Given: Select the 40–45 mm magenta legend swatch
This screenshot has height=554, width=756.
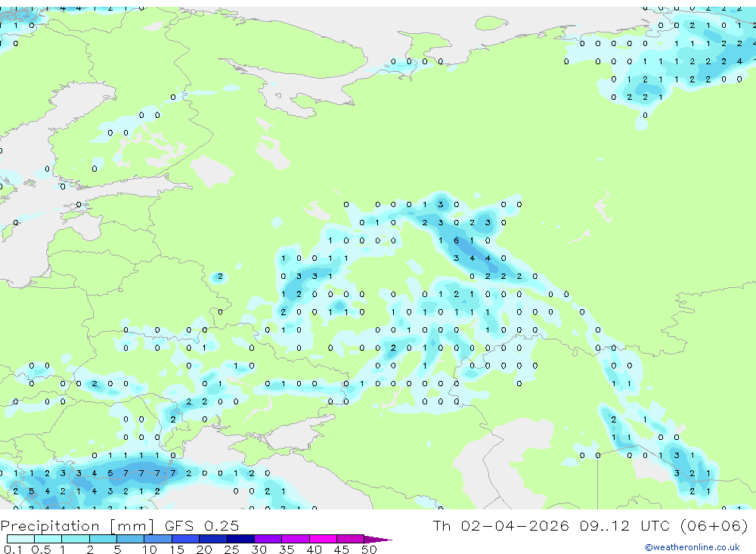Looking at the screenshot, I should point(323,539).
